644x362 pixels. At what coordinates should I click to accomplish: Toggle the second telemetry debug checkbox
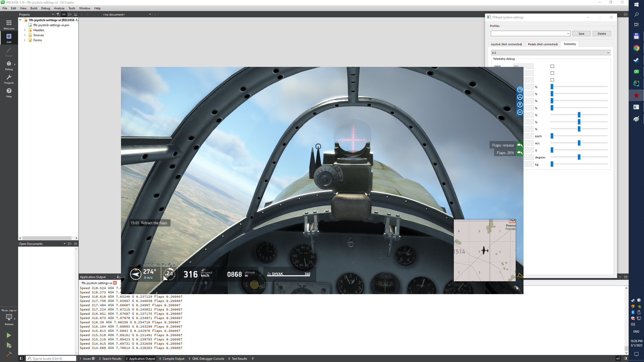click(552, 73)
